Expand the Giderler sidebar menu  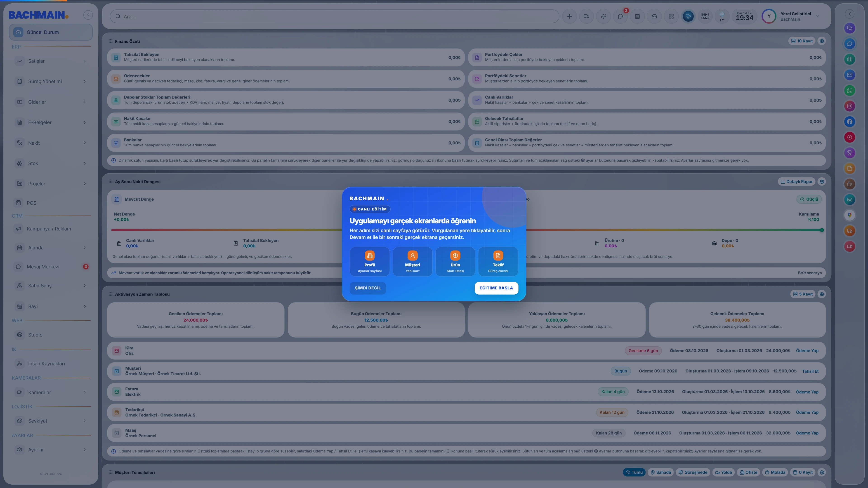coord(51,102)
